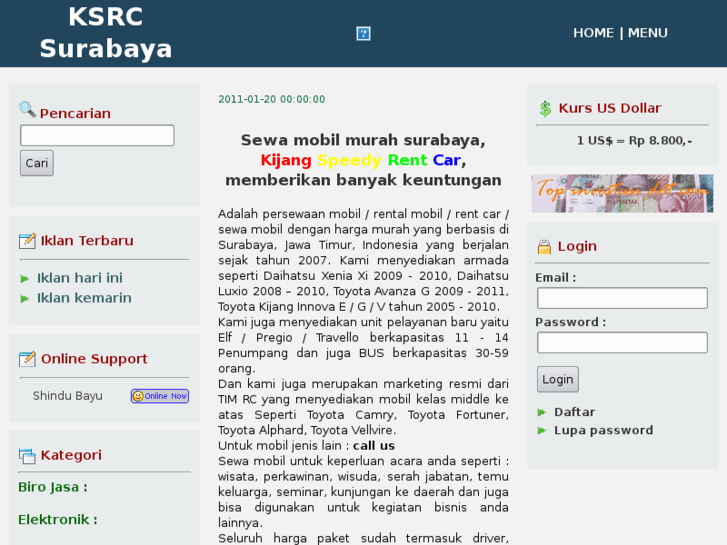Focus the Pencarian search text field
This screenshot has width=727, height=545.
[97, 135]
